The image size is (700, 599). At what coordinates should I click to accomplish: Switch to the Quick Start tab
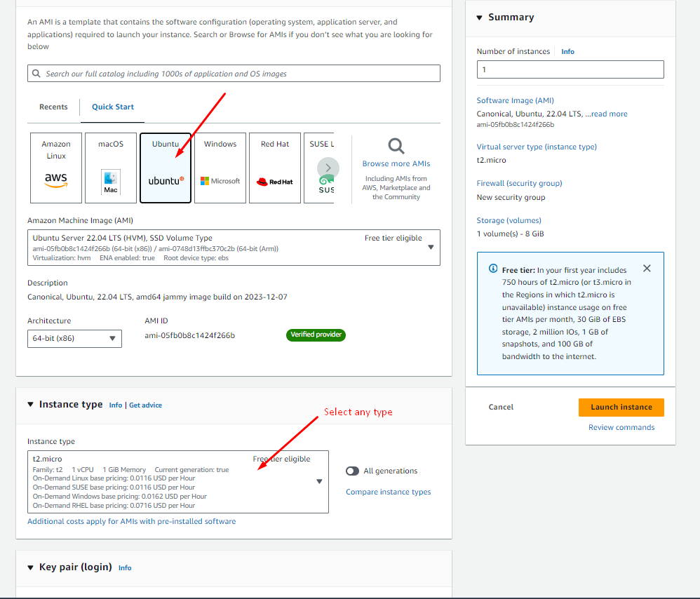tap(113, 107)
